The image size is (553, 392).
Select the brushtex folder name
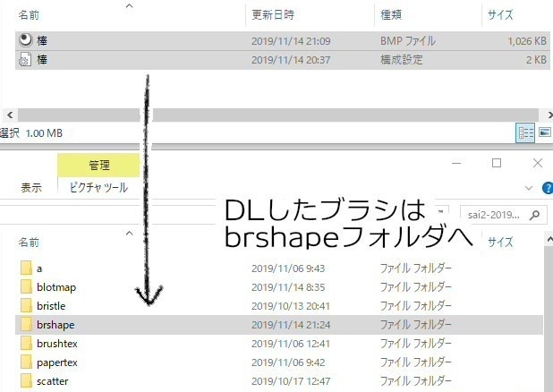click(56, 344)
